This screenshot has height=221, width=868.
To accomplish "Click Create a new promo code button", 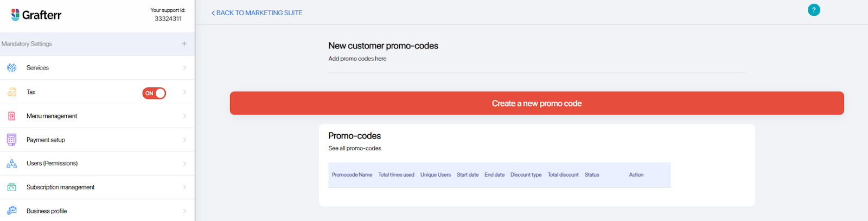I will (537, 103).
